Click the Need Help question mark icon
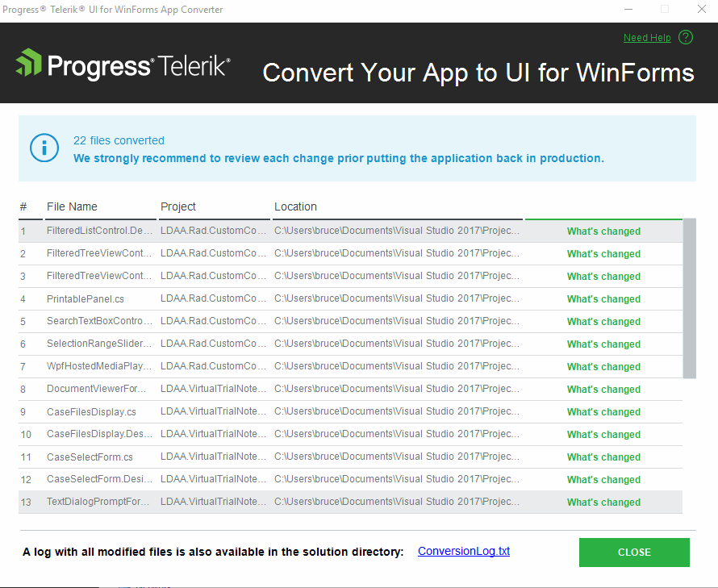This screenshot has width=718, height=588. (686, 37)
